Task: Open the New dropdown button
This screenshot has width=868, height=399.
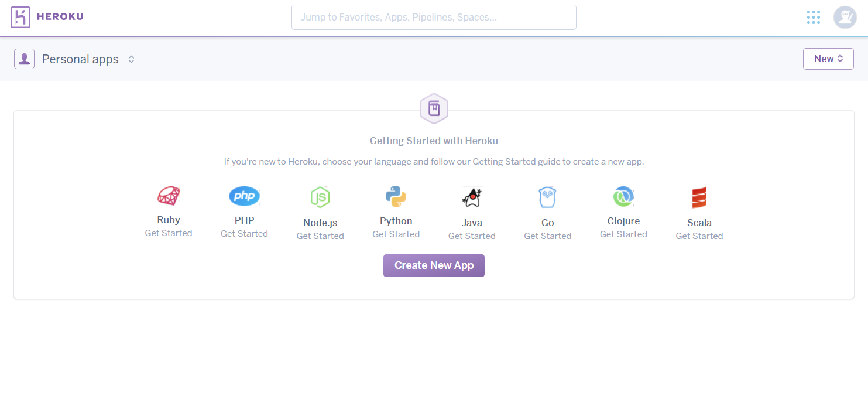Action: [x=828, y=59]
